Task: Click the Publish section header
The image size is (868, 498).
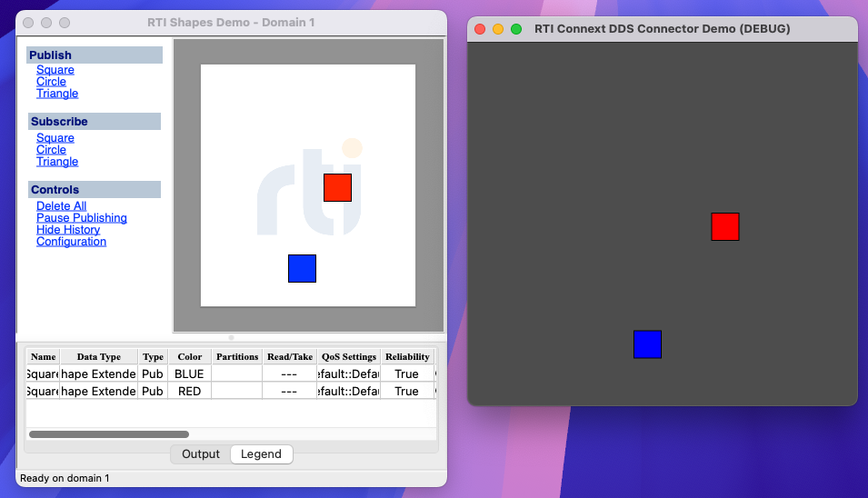Action: click(95, 55)
